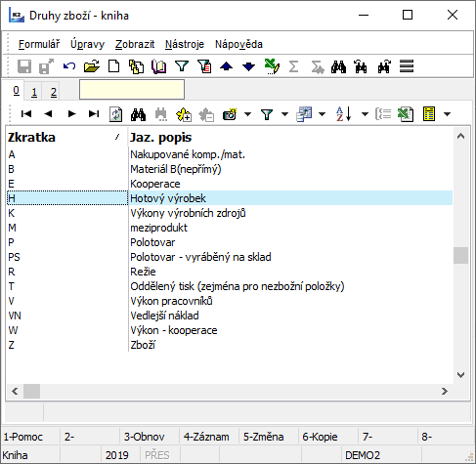Click the refresh document icon
476x464 pixels.
pos(115,114)
